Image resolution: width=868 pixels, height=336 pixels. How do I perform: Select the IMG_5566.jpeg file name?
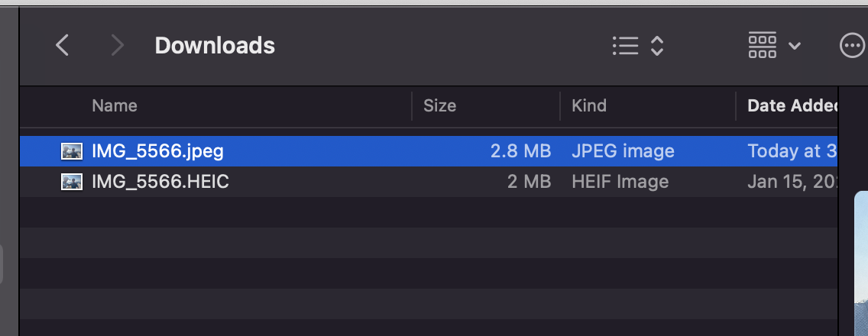157,151
